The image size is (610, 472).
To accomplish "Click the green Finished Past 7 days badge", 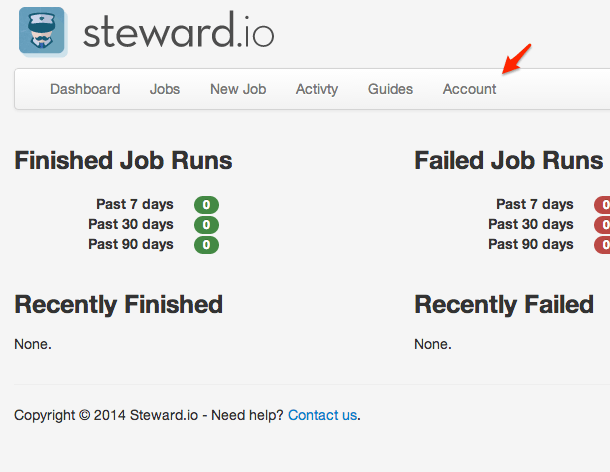I will (206, 205).
